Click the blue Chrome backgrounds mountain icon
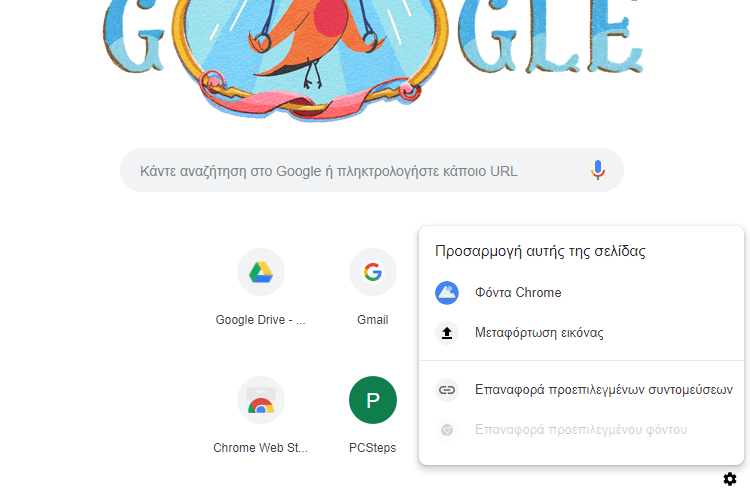The image size is (750, 500). click(447, 293)
